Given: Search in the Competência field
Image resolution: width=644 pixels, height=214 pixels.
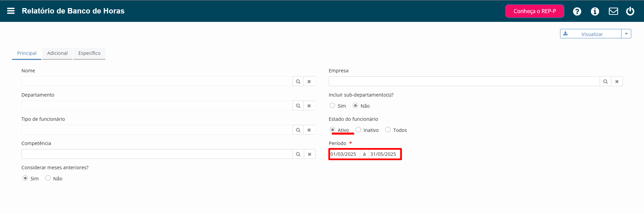Looking at the screenshot, I should tap(298, 154).
